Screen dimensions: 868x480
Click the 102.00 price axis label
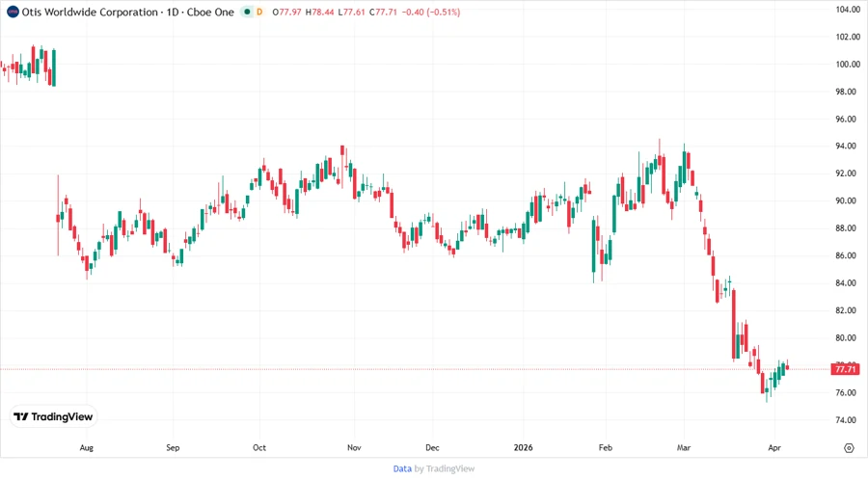[848, 37]
